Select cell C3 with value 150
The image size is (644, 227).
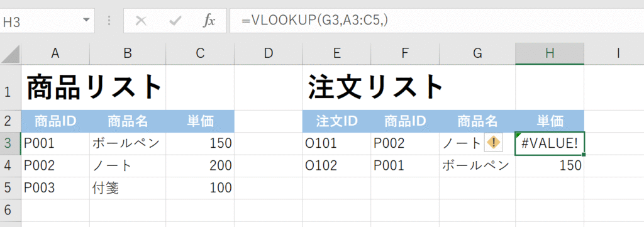(x=200, y=143)
